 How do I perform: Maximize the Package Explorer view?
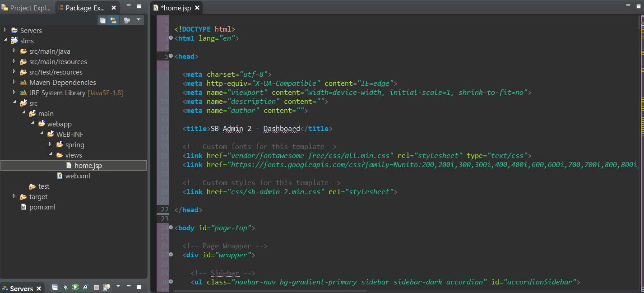point(140,6)
